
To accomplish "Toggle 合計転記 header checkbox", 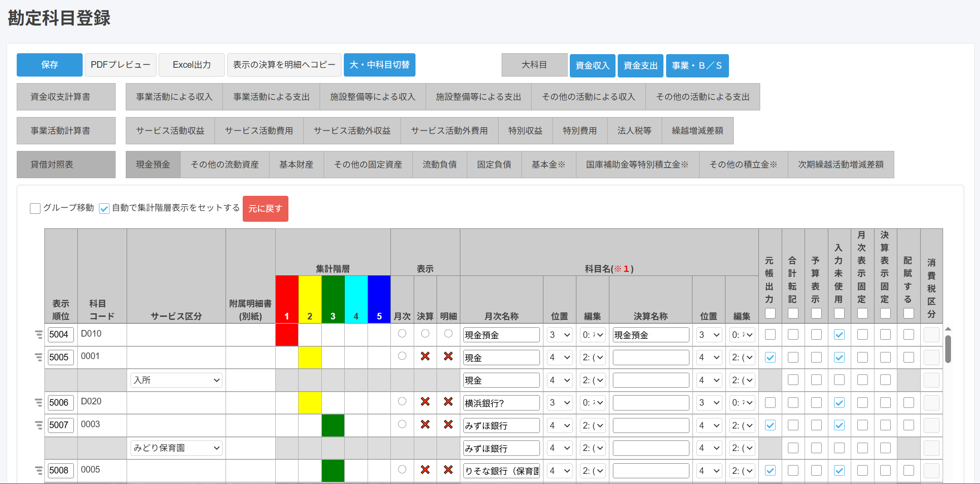I will point(793,314).
